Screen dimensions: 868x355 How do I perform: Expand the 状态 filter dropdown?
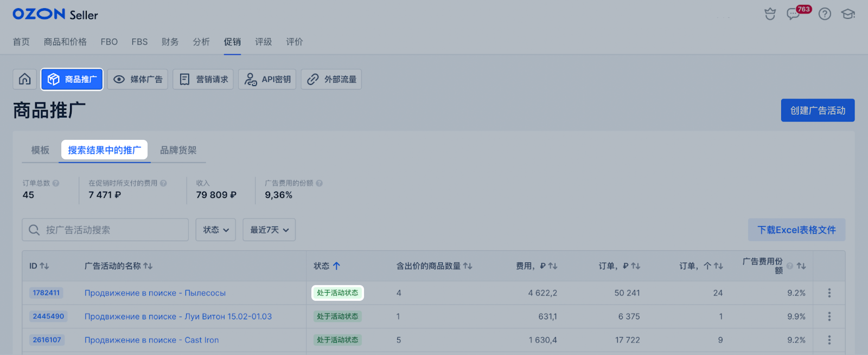(x=216, y=230)
